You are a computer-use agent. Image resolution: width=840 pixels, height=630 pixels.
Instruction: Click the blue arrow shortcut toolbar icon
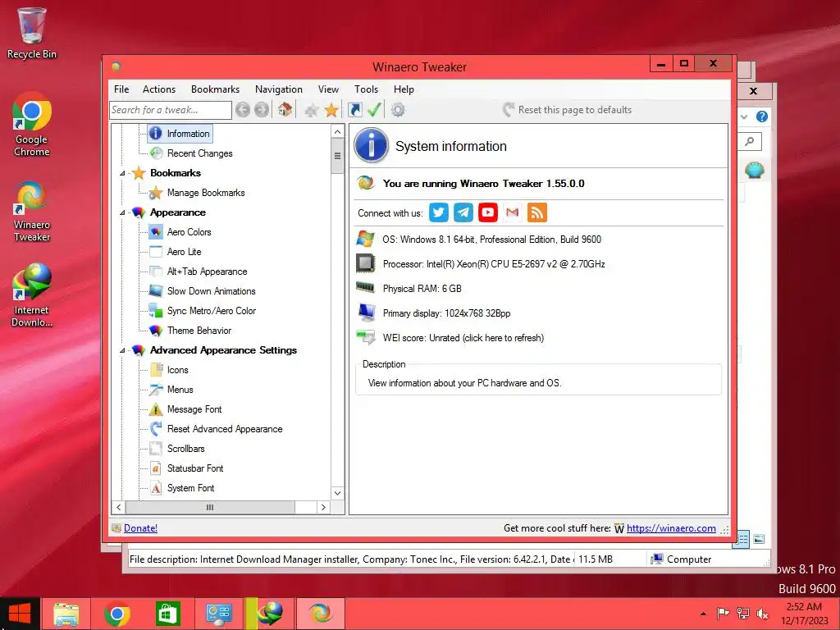(x=354, y=110)
